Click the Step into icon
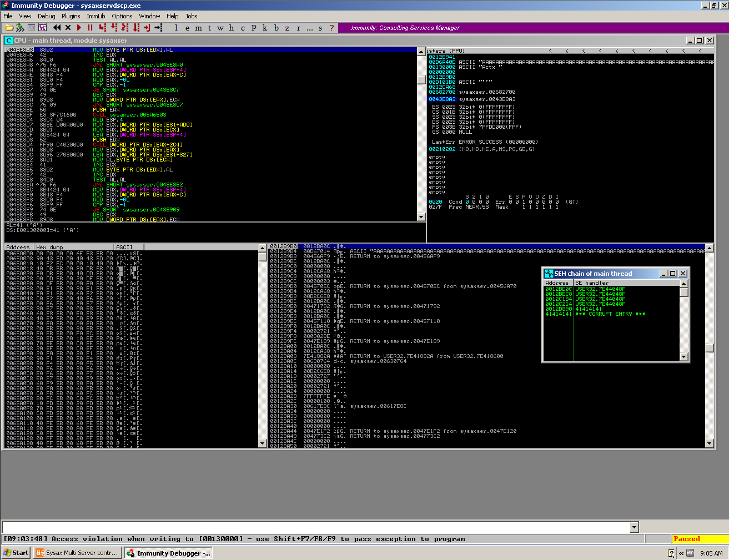This screenshot has width=729, height=560. pos(103,28)
